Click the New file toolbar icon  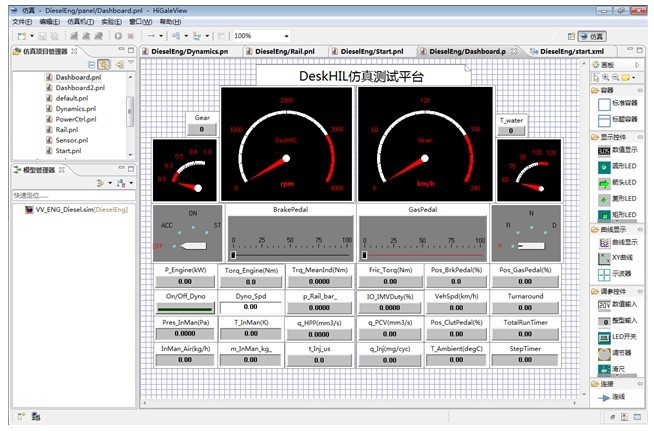(22, 36)
